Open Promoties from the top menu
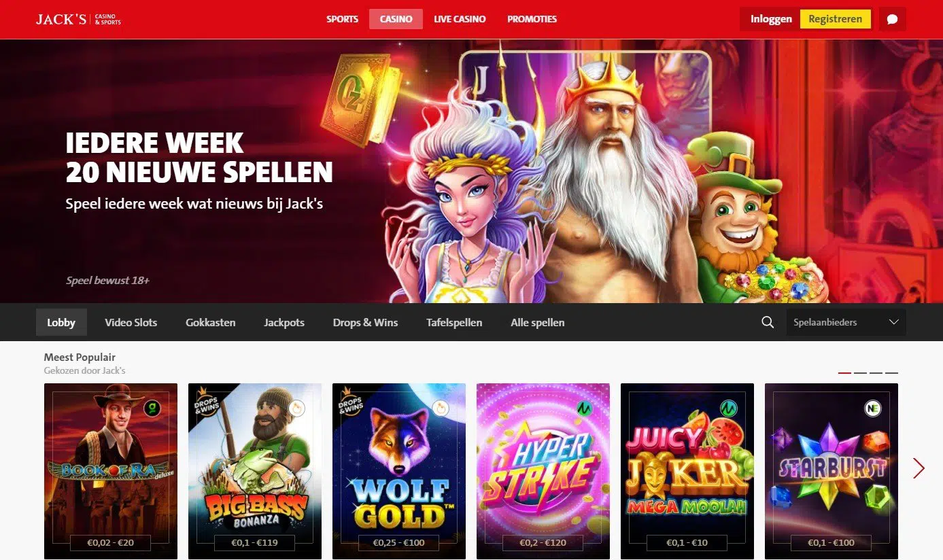 tap(532, 19)
